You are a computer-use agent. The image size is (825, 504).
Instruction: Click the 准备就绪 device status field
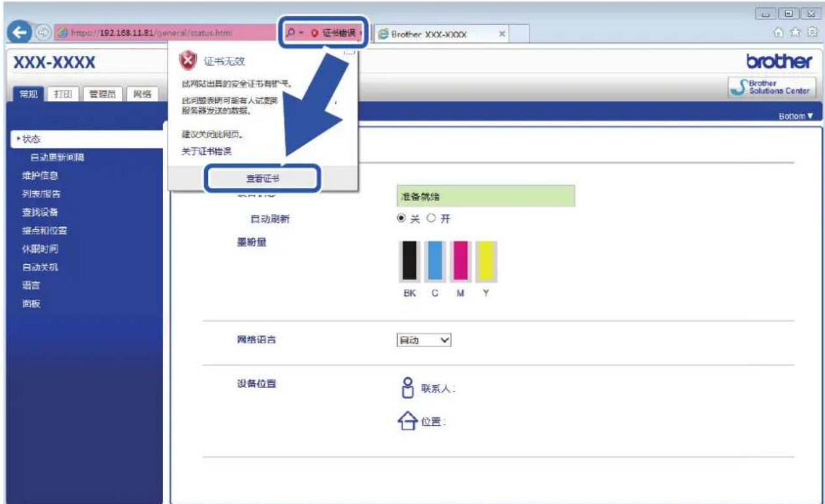point(486,196)
